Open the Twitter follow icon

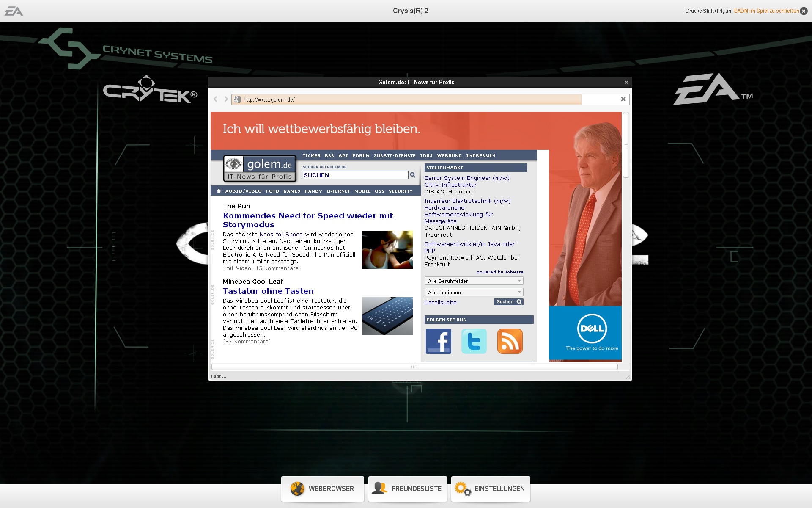[474, 341]
